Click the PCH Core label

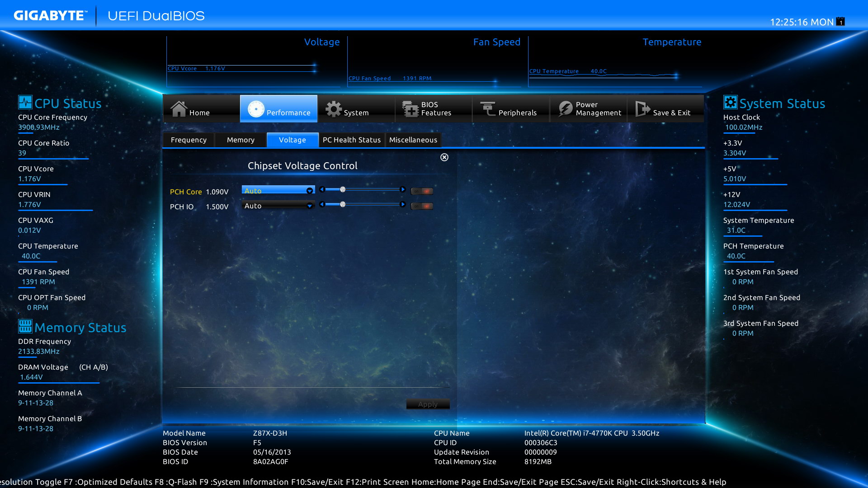point(186,192)
